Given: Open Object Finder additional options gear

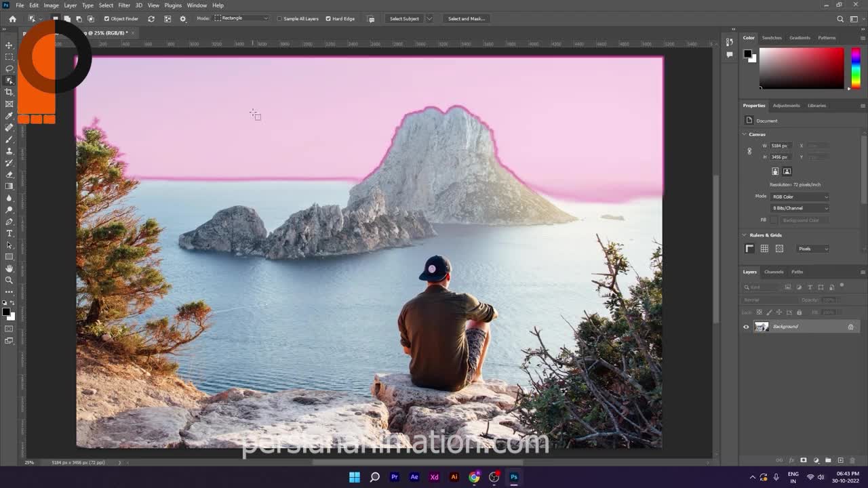Looking at the screenshot, I should tap(183, 19).
